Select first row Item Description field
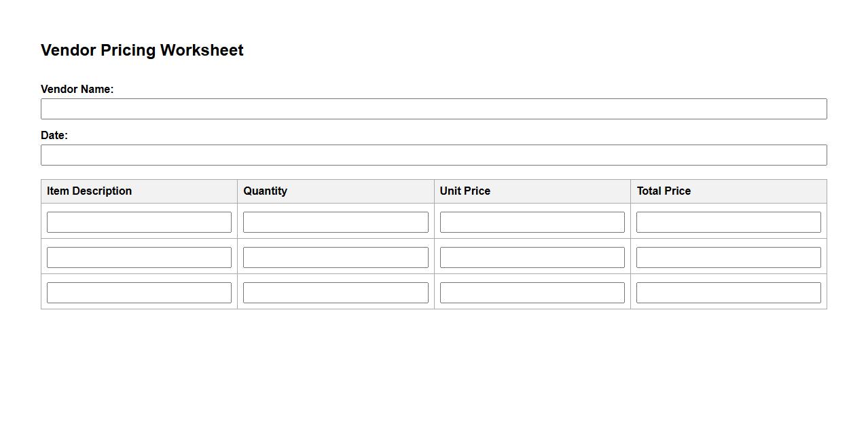868x441 pixels. pyautogui.click(x=139, y=222)
